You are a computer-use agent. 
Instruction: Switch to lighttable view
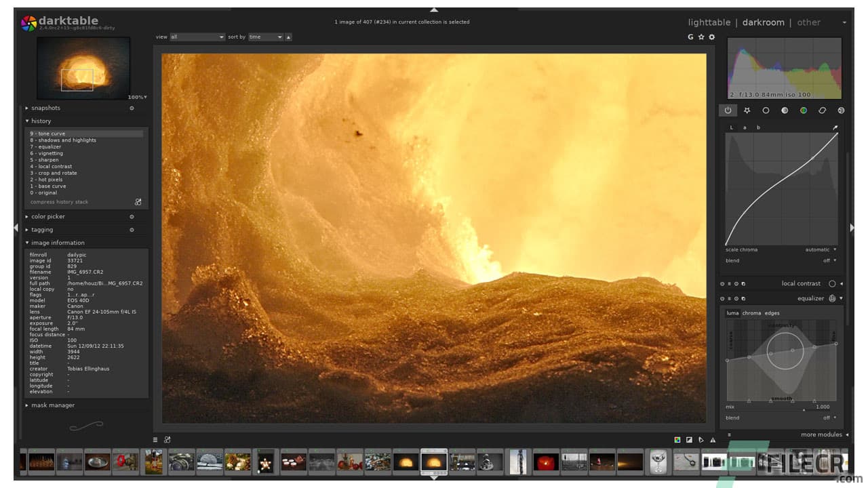[x=709, y=22]
